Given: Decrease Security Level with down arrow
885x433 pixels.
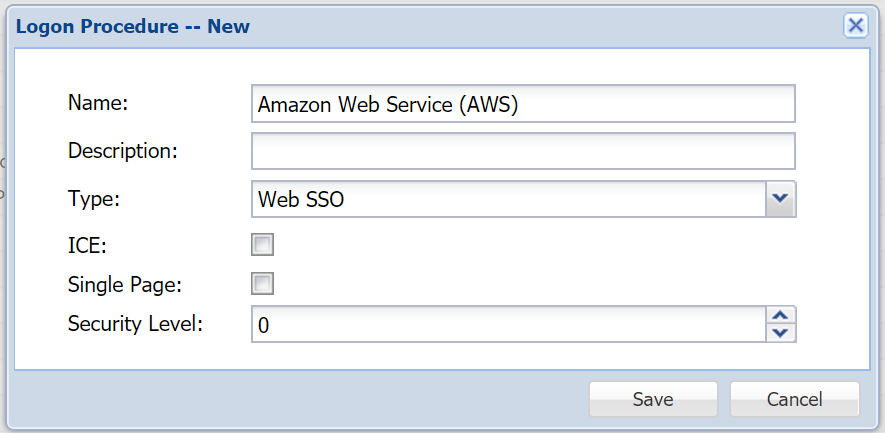Looking at the screenshot, I should pos(780,333).
